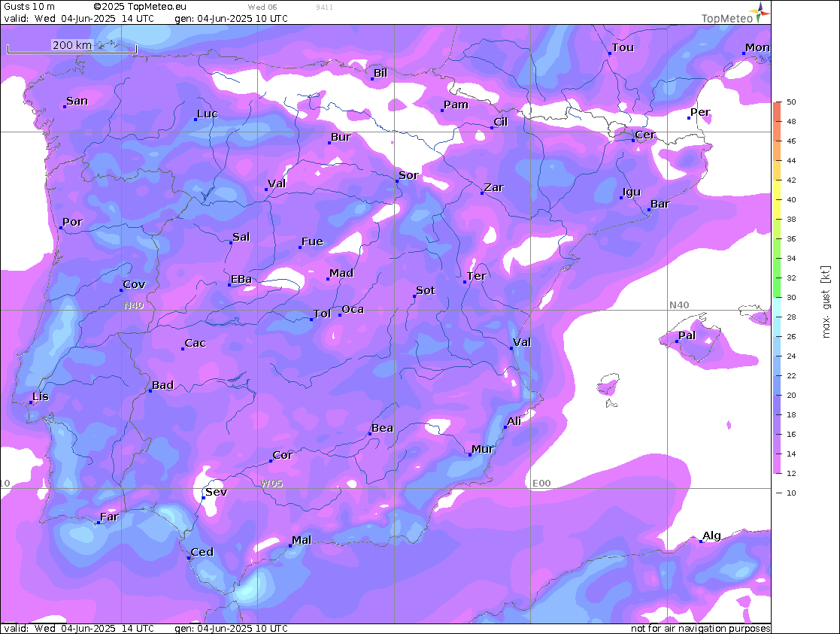
Task: Select the Fue city label
Action: 312,241
